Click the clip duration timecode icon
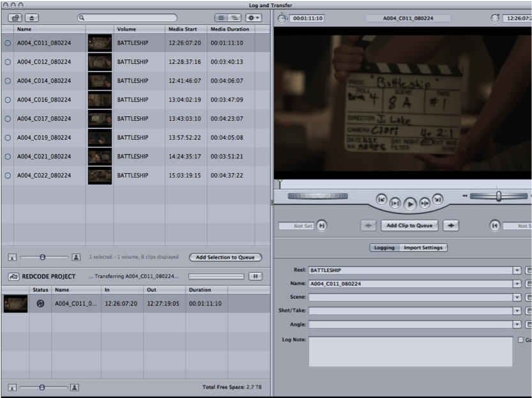Viewport: 532px width, 398px height. [282, 19]
